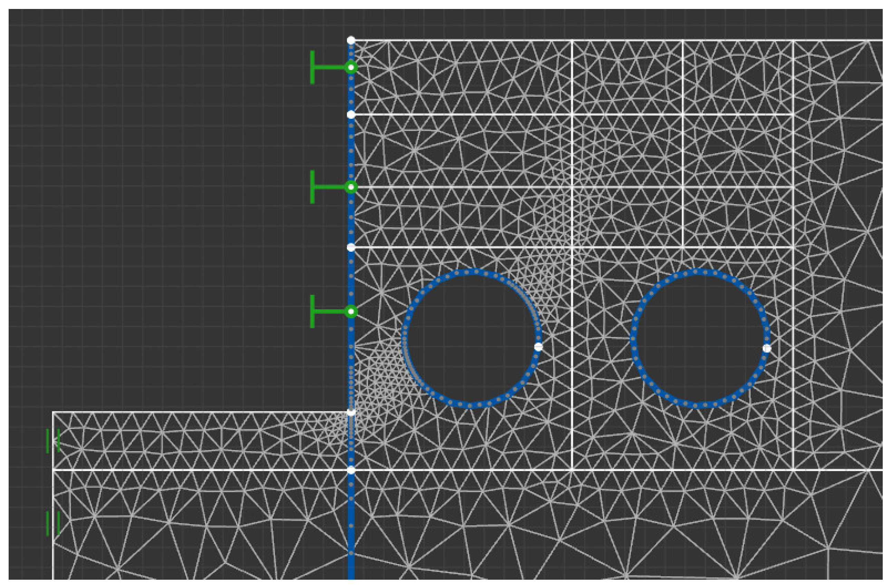Screen dimensions: 891x588
Task: Select white wall node between middle and bottom struts
Action: pyautogui.click(x=351, y=248)
